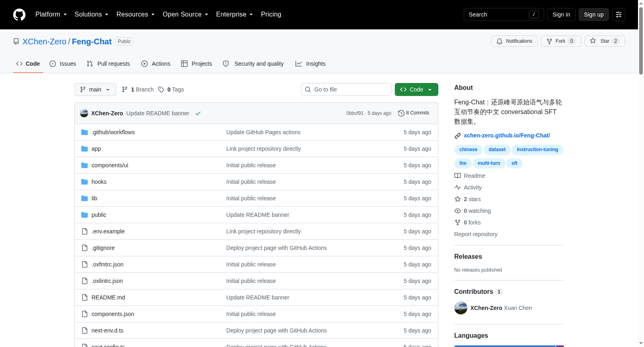Click the XChen-Zero contributor avatar

[x=461, y=308]
